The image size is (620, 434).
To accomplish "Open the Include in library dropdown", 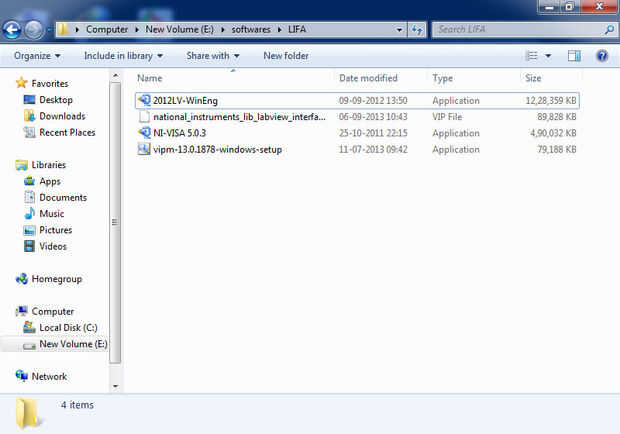I will [123, 56].
